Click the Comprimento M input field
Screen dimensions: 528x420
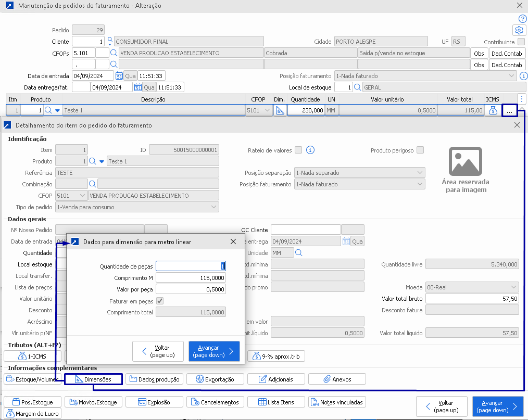pos(191,278)
